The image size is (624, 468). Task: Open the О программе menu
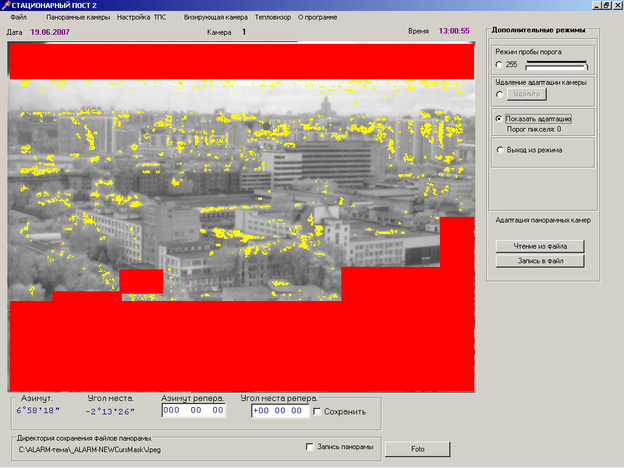(319, 18)
